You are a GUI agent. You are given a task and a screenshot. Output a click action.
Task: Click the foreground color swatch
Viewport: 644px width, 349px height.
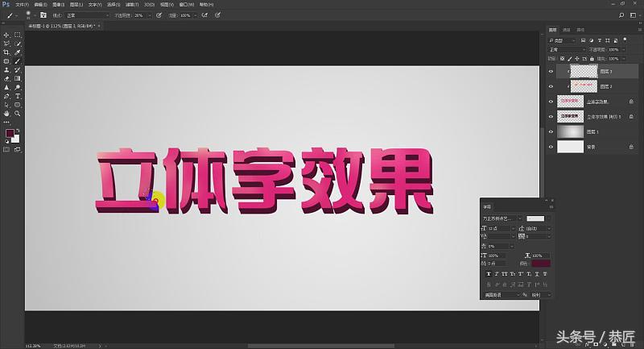click(10, 133)
